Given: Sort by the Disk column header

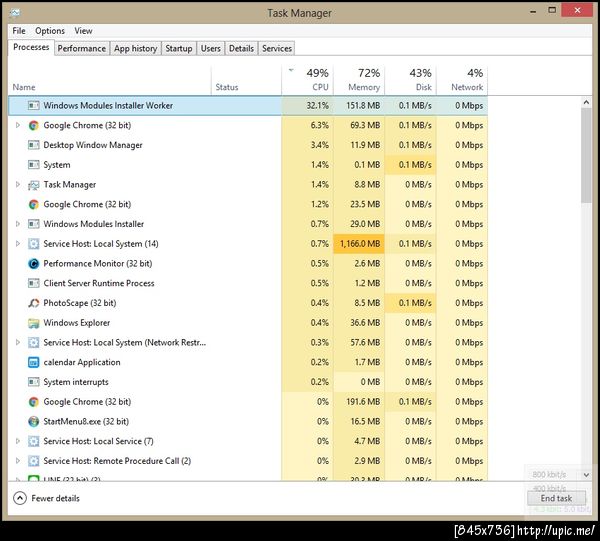Looking at the screenshot, I should click(x=411, y=80).
